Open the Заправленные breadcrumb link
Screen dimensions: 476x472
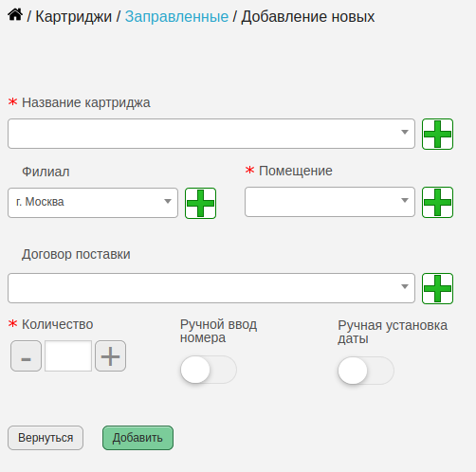click(176, 16)
